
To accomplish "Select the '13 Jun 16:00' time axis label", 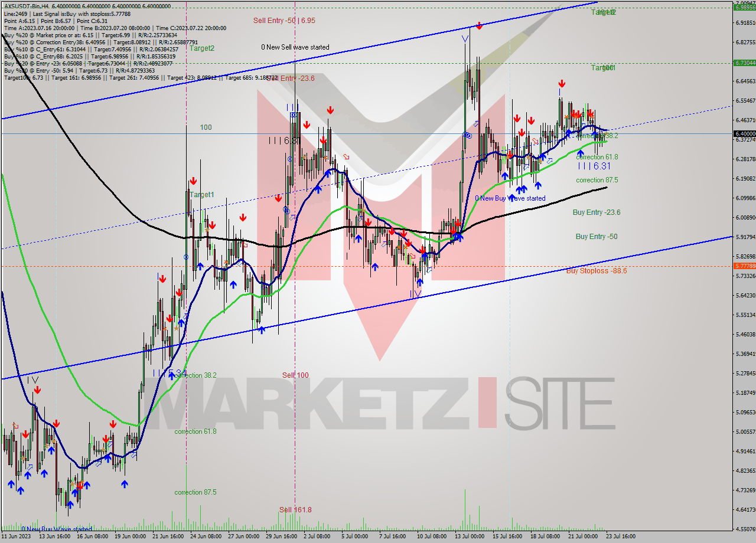I will pos(54,537).
